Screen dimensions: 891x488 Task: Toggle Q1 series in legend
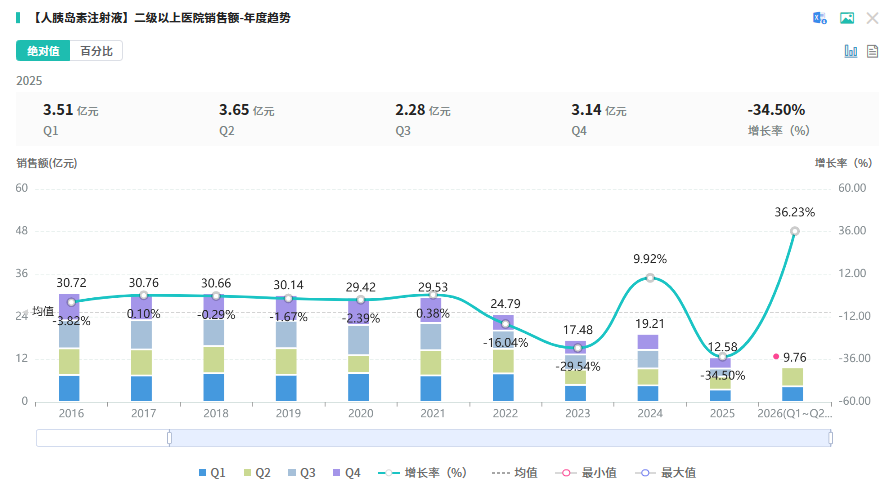tap(212, 473)
